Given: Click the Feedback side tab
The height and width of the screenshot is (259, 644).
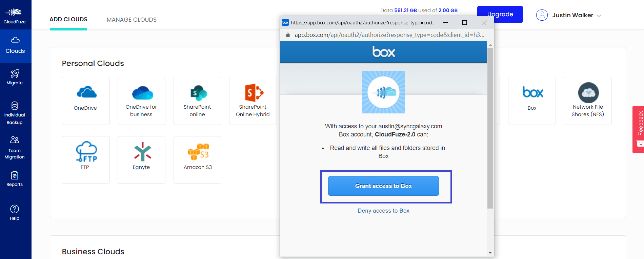Looking at the screenshot, I should (638, 129).
